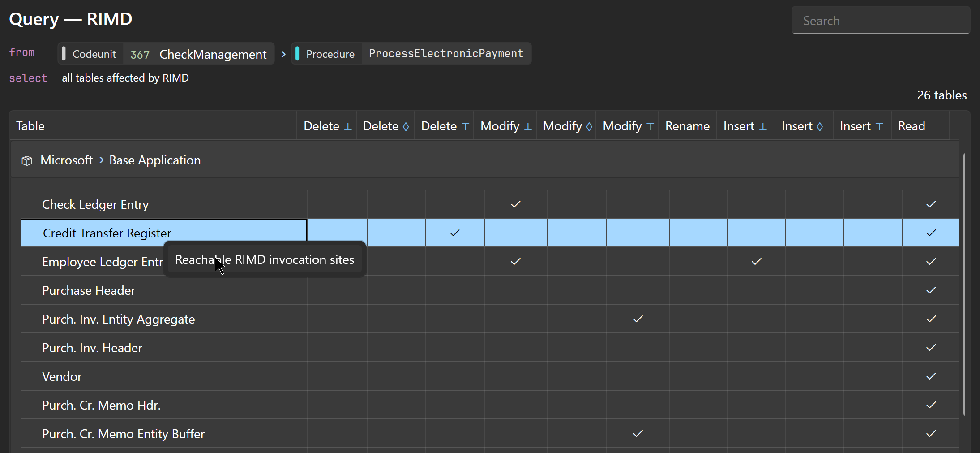Open the ProcessElectronicPayment procedure chip

pos(411,54)
